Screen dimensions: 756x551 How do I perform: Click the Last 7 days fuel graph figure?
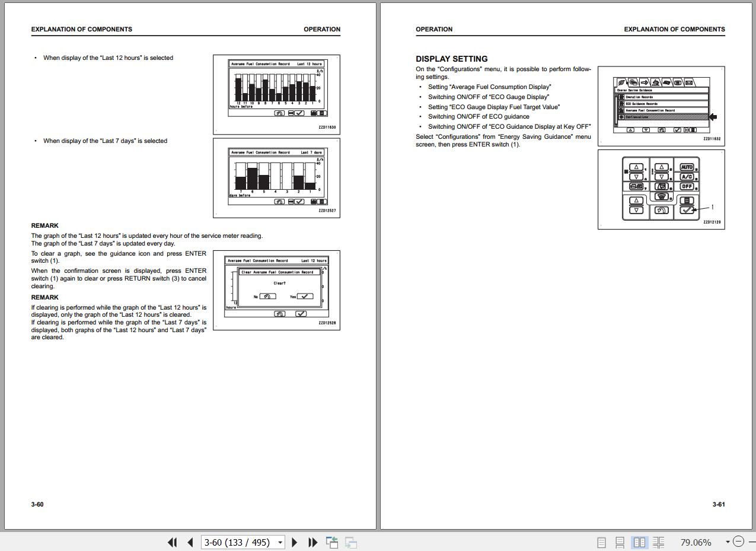(x=276, y=178)
